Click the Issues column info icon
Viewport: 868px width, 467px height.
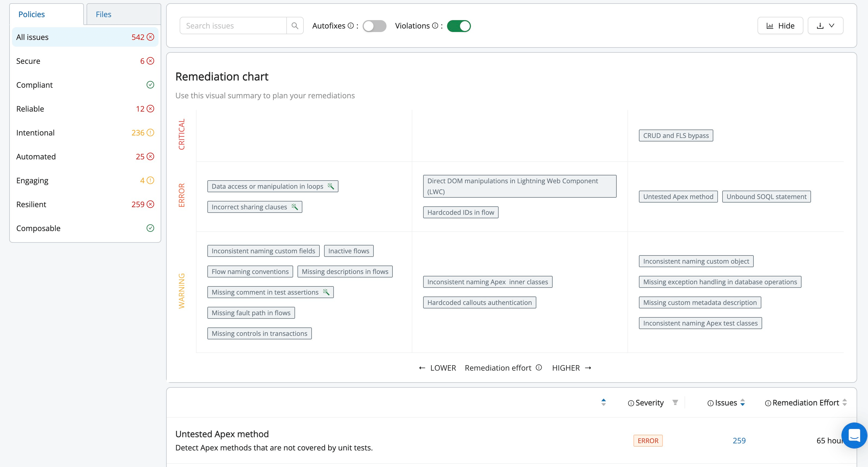click(x=710, y=403)
